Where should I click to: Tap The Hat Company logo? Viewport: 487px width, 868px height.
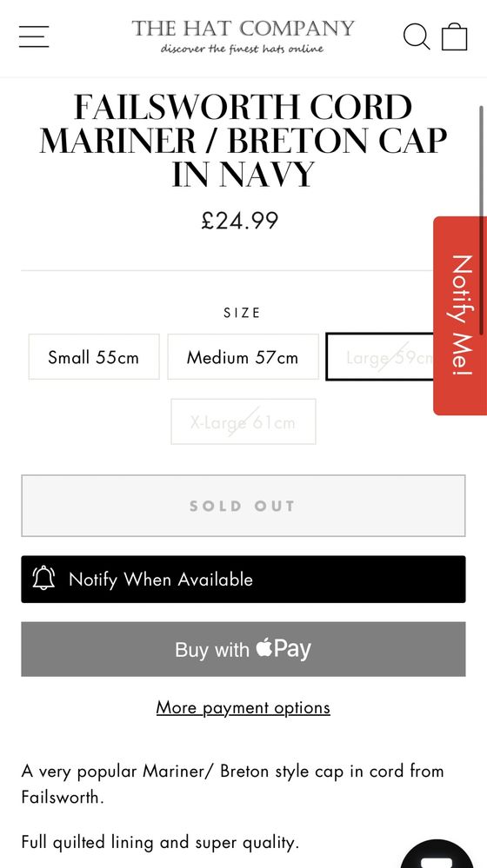(x=243, y=36)
